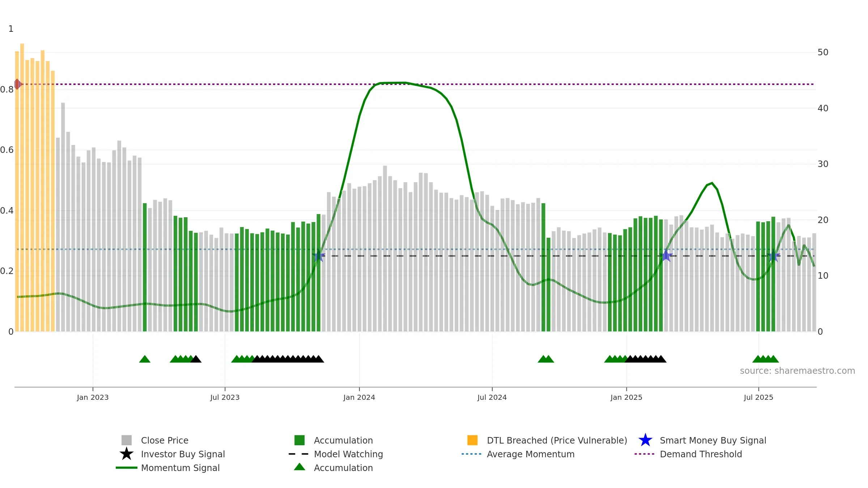Image resolution: width=868 pixels, height=488 pixels.
Task: Click the green Momentum Signal legend line
Action: (127, 468)
